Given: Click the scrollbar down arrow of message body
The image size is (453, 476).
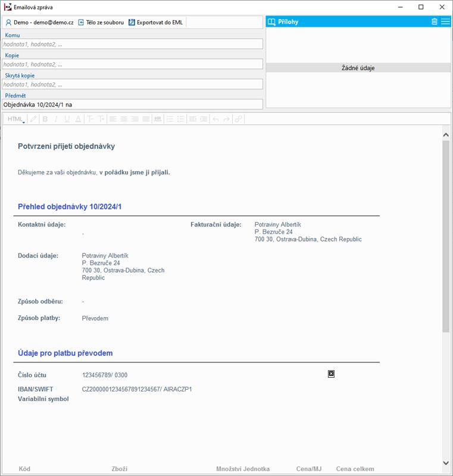Looking at the screenshot, I should [x=446, y=463].
